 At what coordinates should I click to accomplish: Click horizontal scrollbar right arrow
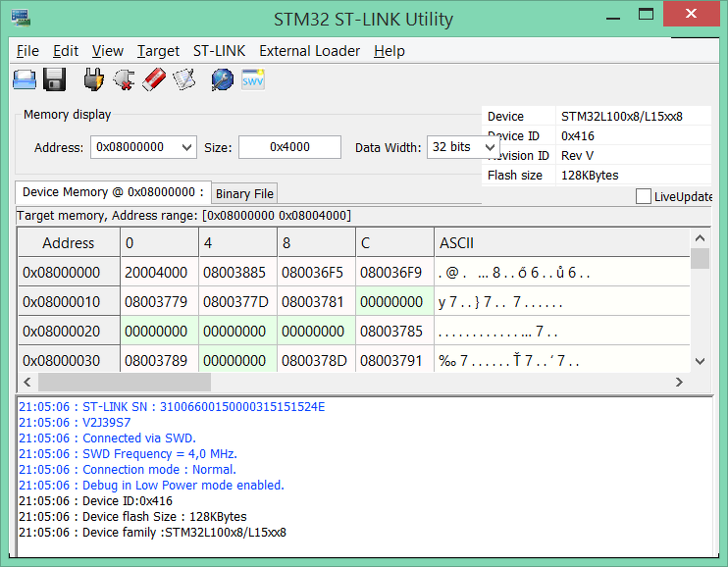679,383
